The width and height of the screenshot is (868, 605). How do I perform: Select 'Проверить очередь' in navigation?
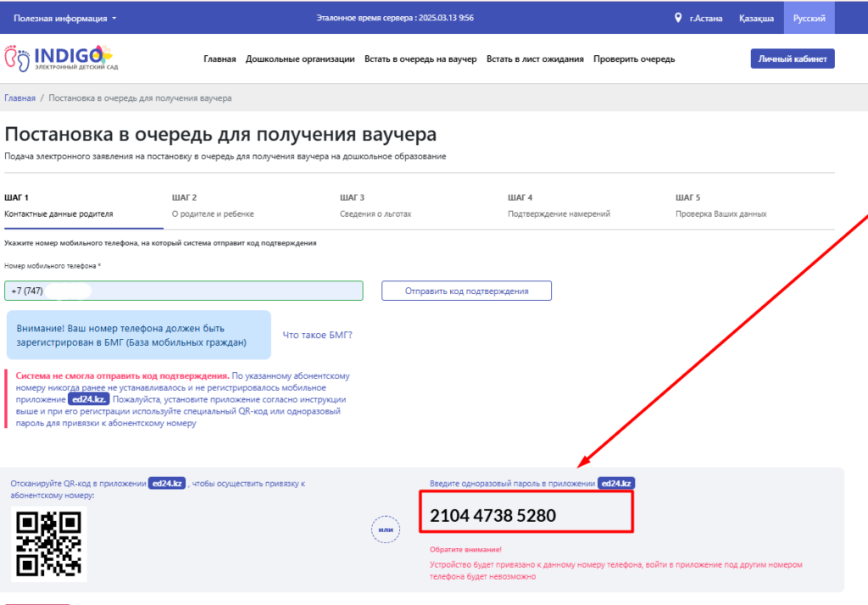click(x=634, y=58)
